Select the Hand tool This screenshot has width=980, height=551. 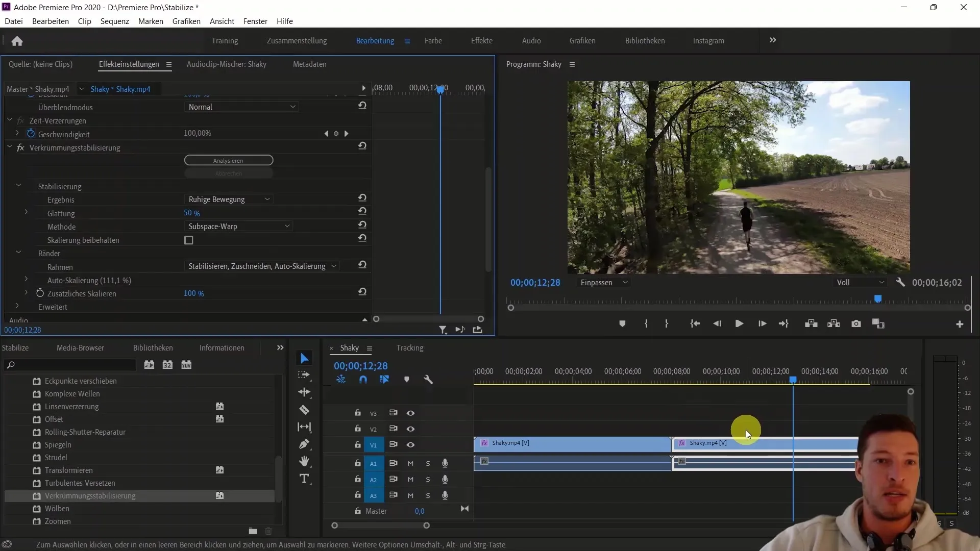click(304, 461)
